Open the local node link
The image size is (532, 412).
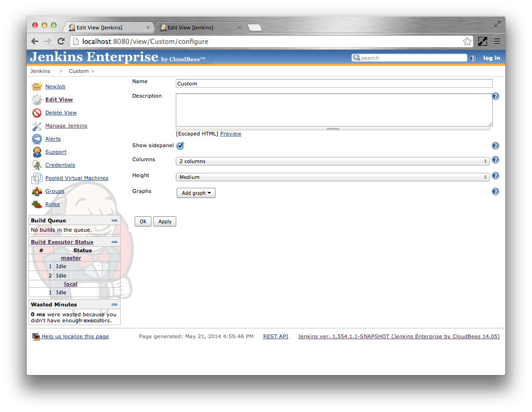[71, 284]
